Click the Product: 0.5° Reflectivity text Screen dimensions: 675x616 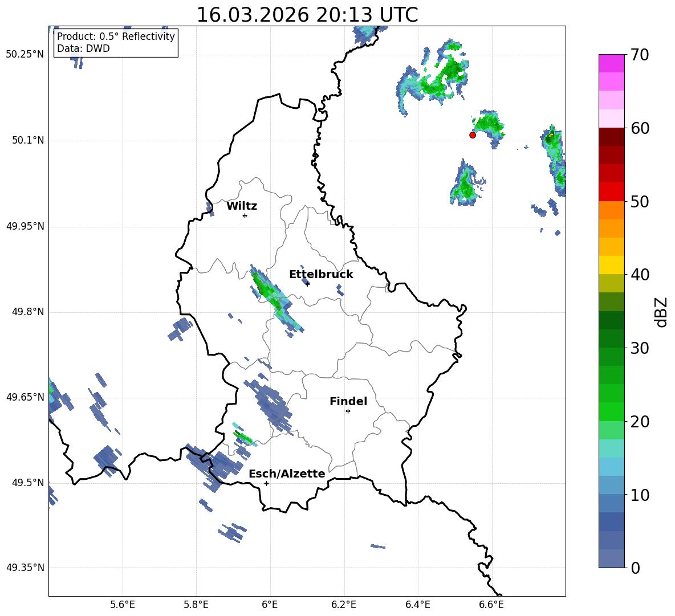(116, 36)
